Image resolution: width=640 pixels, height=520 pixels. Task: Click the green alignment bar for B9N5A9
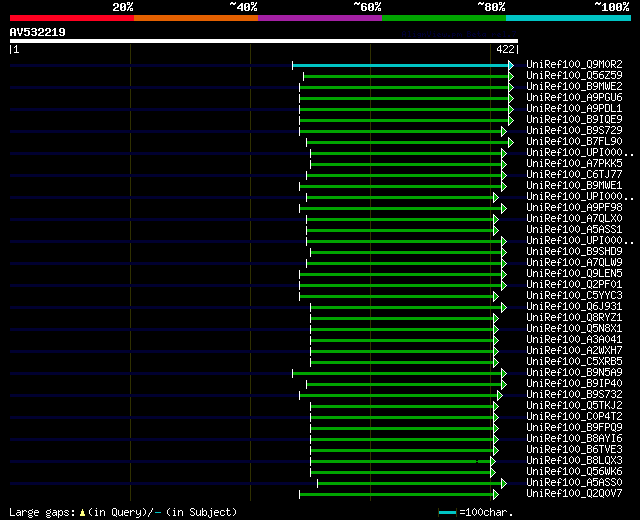point(397,373)
